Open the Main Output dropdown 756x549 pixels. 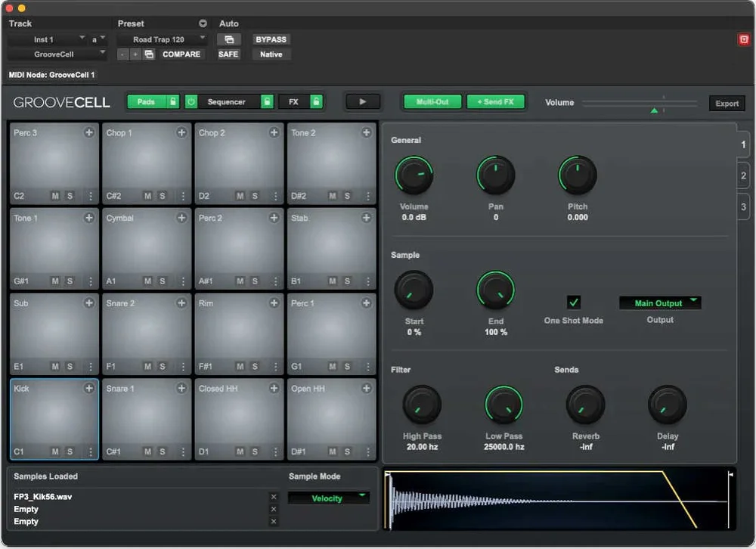click(660, 302)
